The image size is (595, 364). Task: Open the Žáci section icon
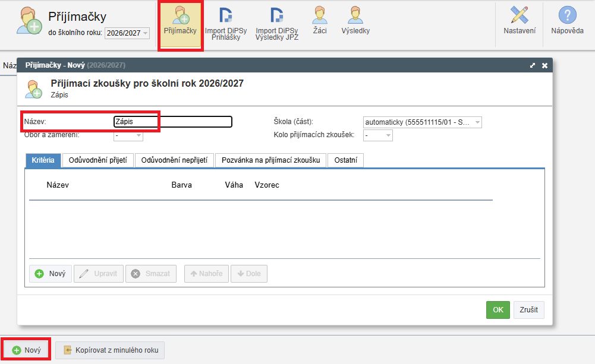pyautogui.click(x=320, y=20)
